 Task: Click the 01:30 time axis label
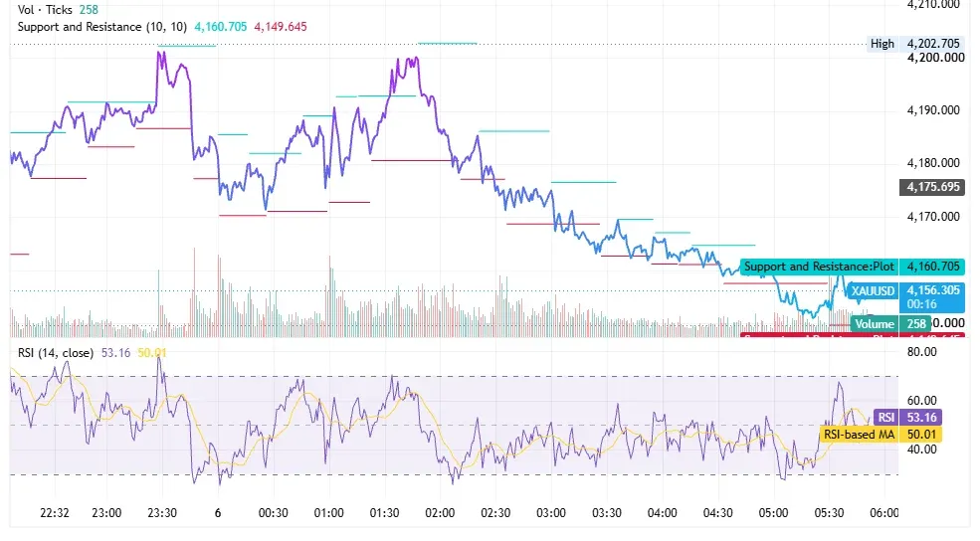pyautogui.click(x=384, y=513)
